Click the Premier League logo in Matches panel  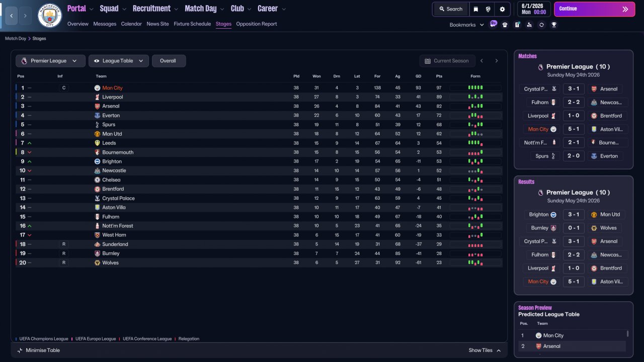pyautogui.click(x=540, y=67)
